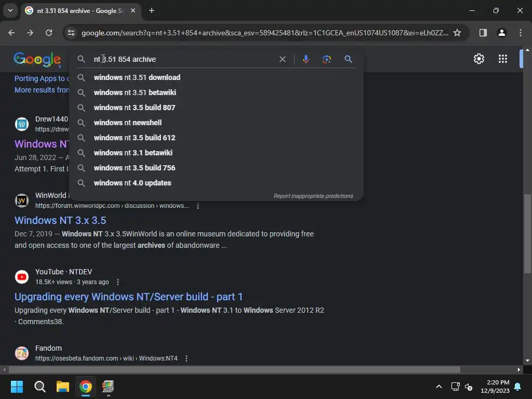Open site information icon in address bar
Screen dimensions: 532x399
[71, 33]
